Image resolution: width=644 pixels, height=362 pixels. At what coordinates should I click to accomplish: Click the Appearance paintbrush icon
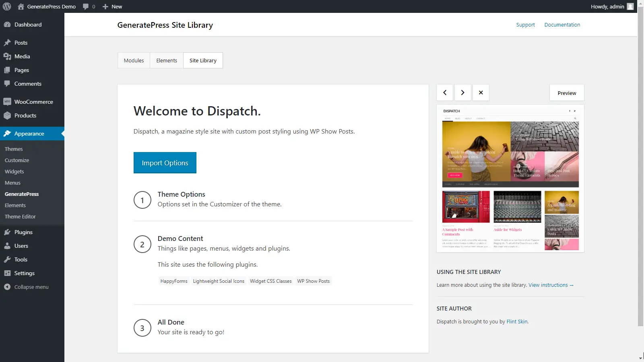click(x=7, y=134)
